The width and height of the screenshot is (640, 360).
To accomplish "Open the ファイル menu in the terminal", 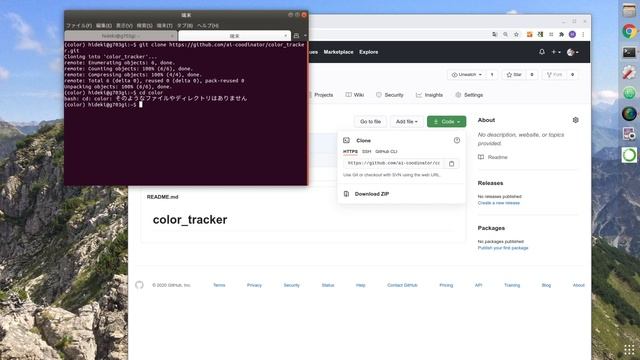I will point(79,25).
